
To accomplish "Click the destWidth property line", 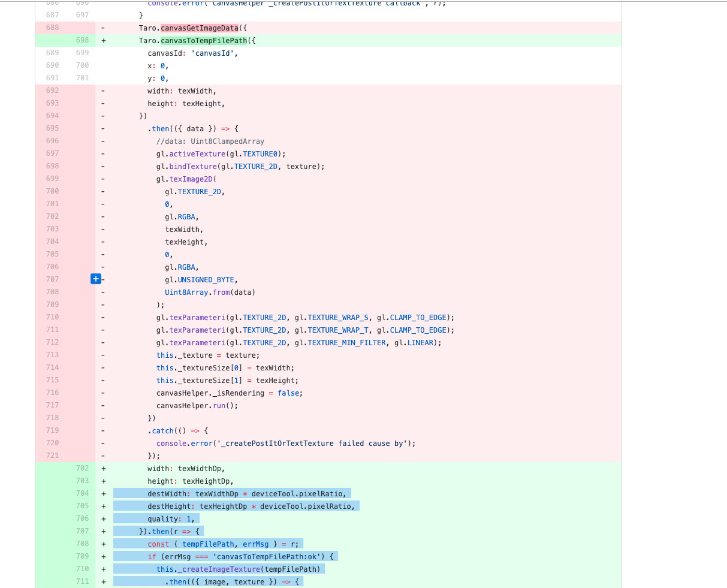I will 246,494.
